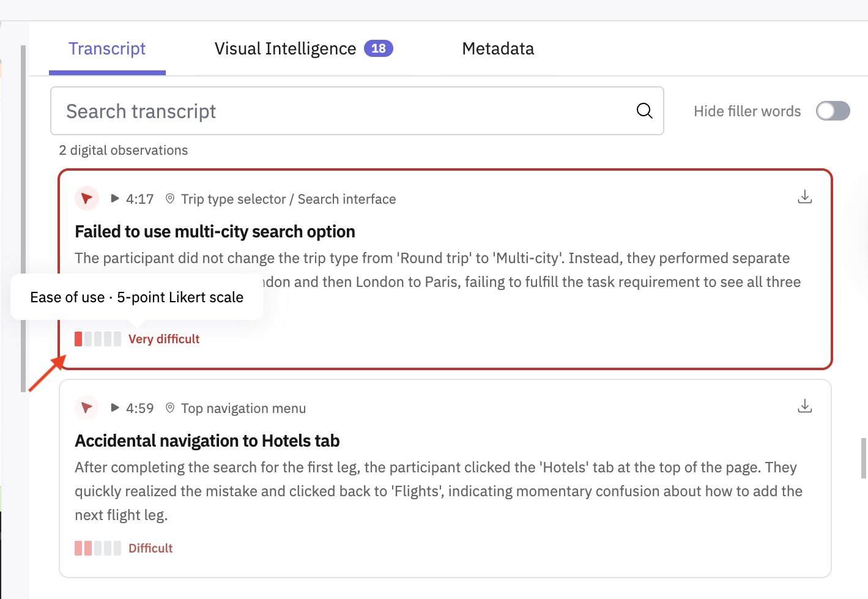Toggle Hide filler words switch

[833, 111]
